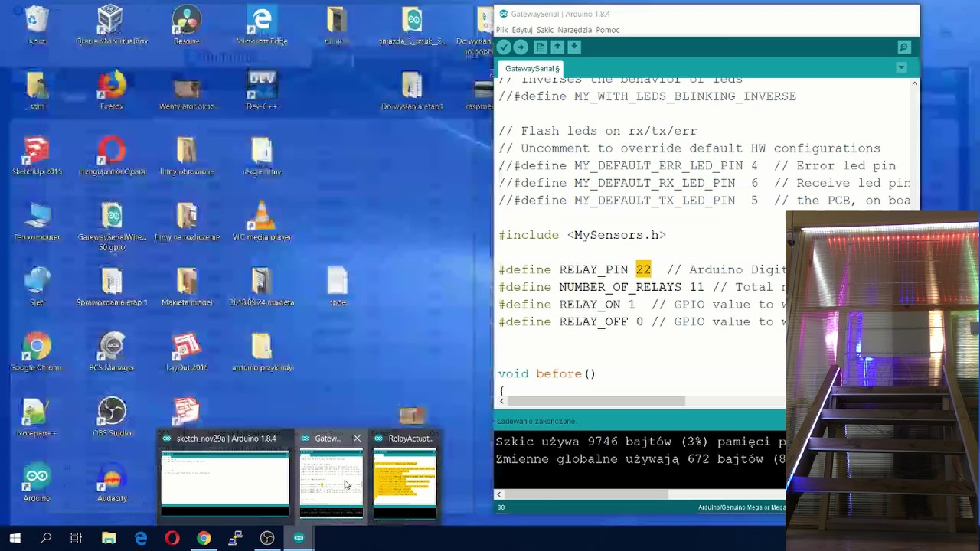Select the Google Chrome desktop shortcut
This screenshot has width=980, height=551.
[37, 352]
